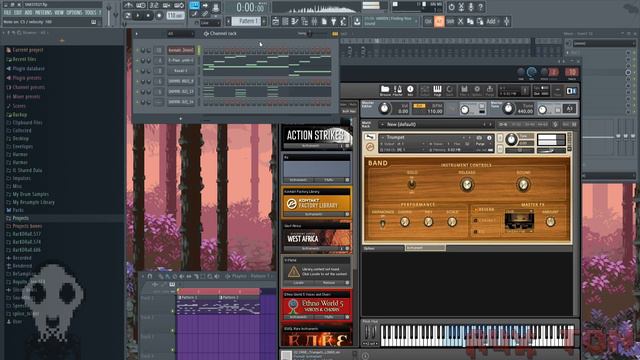The image size is (640, 360).
Task: Open the PATTERNS menu
Action: coord(43,13)
